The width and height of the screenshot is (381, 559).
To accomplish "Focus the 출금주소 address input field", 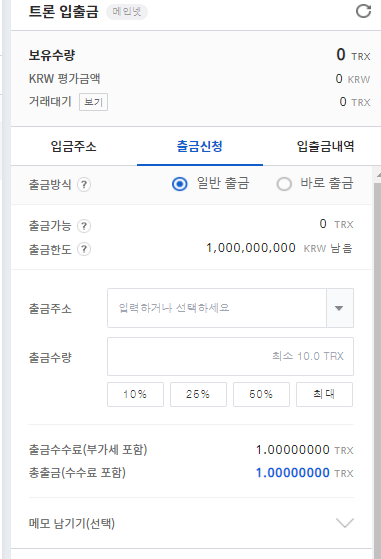I will click(217, 308).
